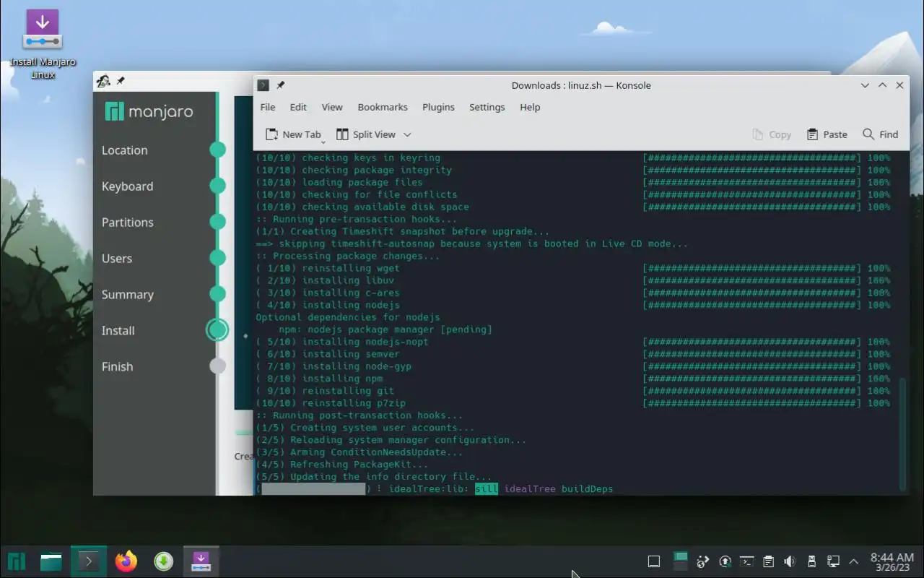Open the Manjaro application launcher in the taskbar
Screen dimensions: 924x578
point(17,561)
